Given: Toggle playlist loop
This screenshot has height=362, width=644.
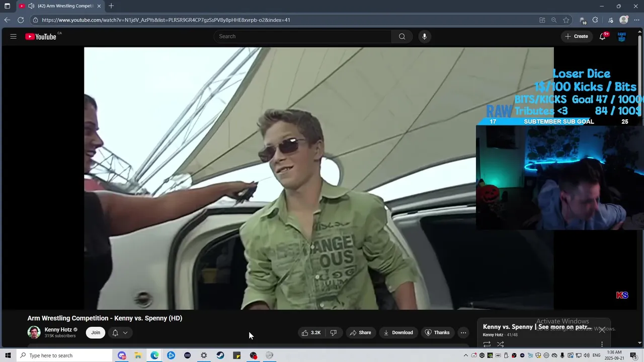Looking at the screenshot, I should (x=487, y=344).
